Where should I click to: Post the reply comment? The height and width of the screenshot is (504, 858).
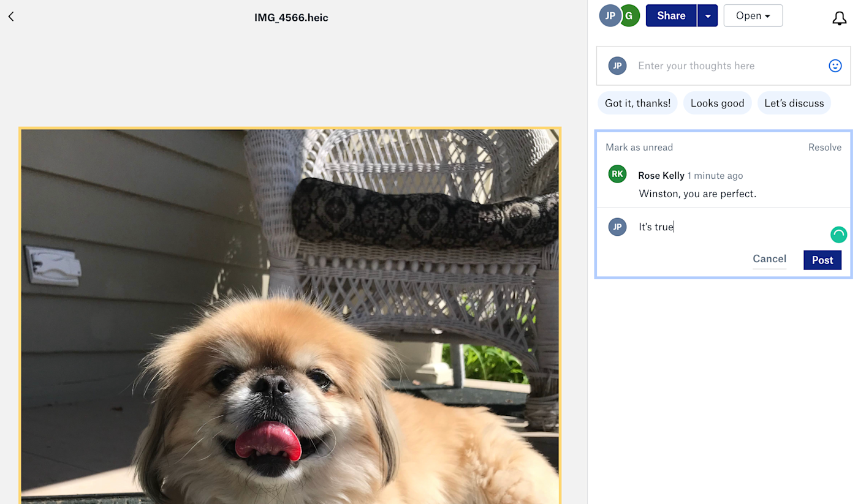pos(822,260)
